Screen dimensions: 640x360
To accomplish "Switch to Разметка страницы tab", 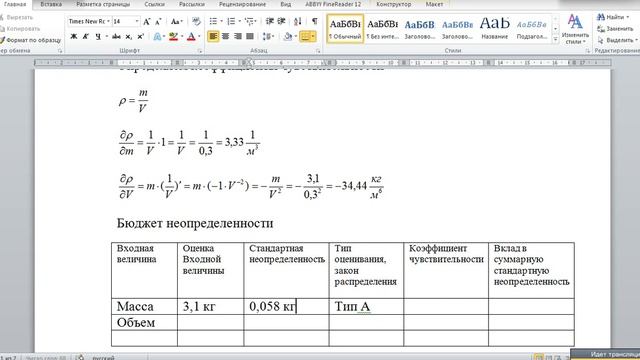I will [x=103, y=4].
